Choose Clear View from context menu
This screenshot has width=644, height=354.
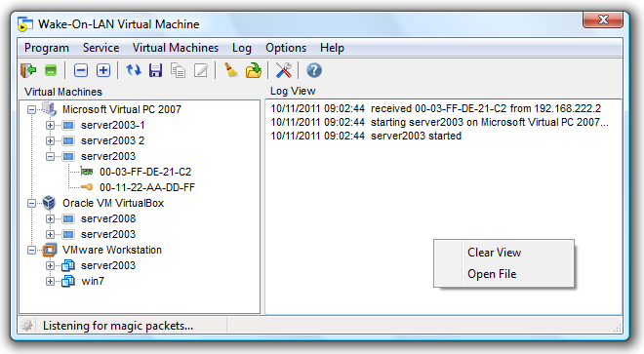503,253
